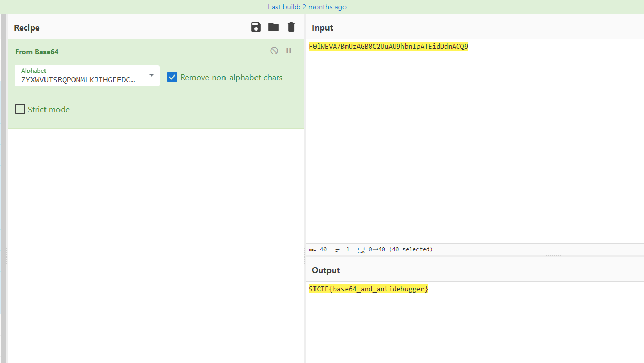Disable the From Base64 operation
The height and width of the screenshot is (363, 644).
[x=274, y=51]
